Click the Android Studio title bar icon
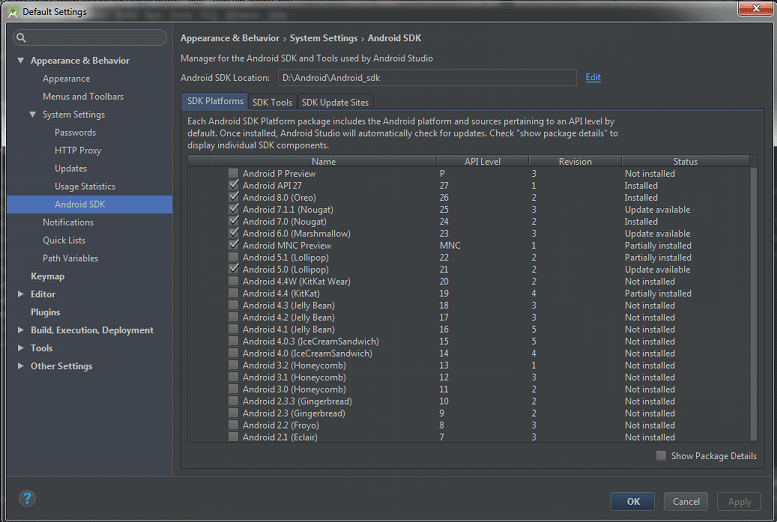 coord(12,11)
